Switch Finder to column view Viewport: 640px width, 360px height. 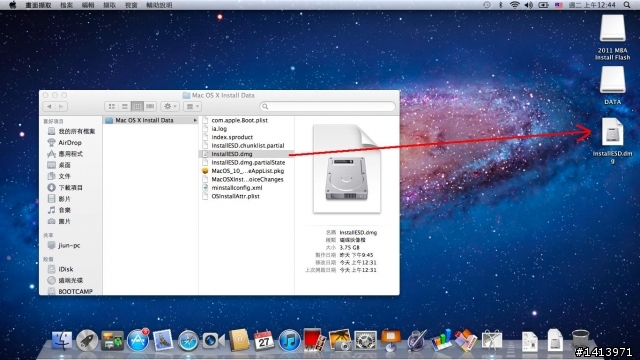(138, 107)
